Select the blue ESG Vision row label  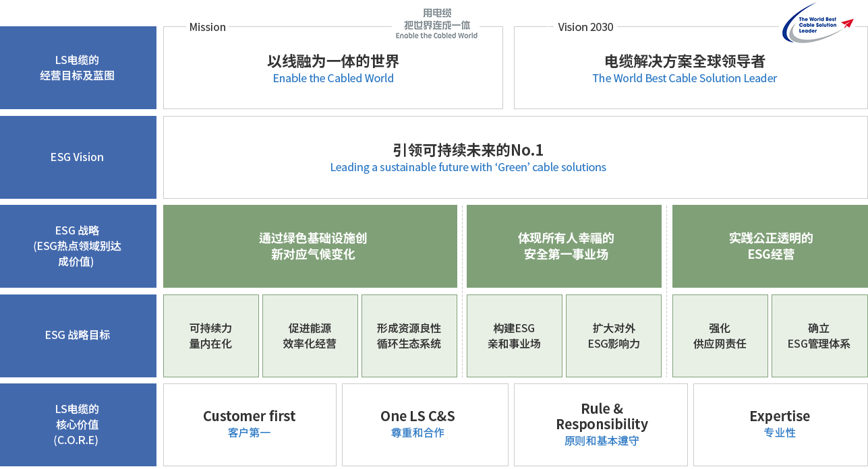(x=78, y=157)
